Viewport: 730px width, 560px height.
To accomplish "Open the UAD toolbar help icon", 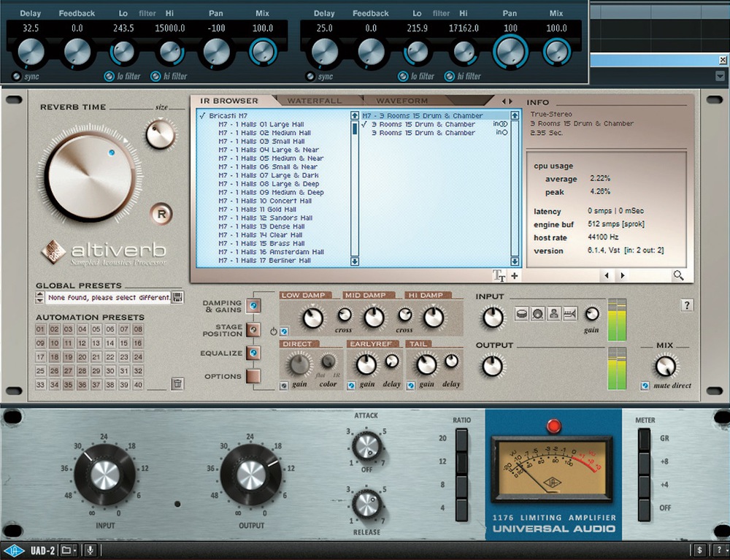I will click(721, 551).
